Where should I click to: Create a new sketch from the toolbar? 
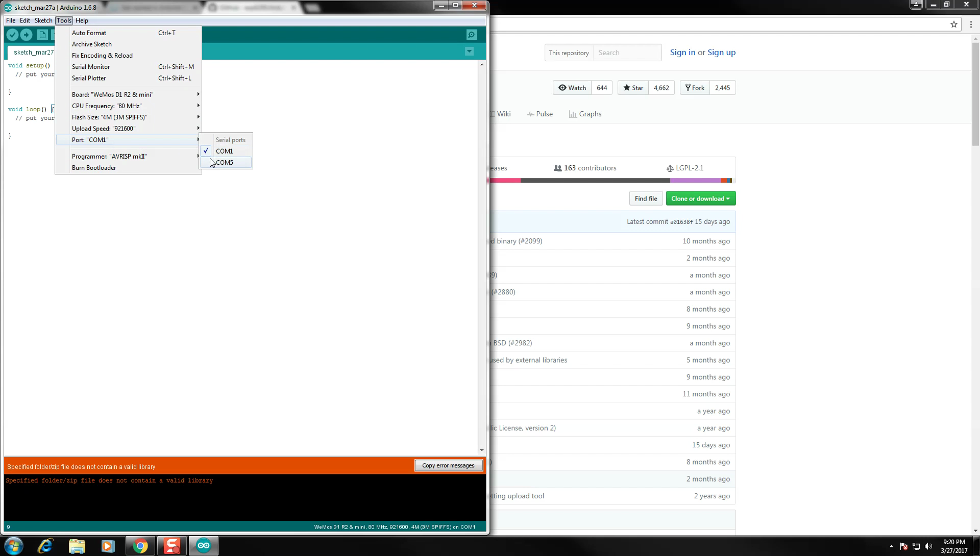tap(42, 35)
